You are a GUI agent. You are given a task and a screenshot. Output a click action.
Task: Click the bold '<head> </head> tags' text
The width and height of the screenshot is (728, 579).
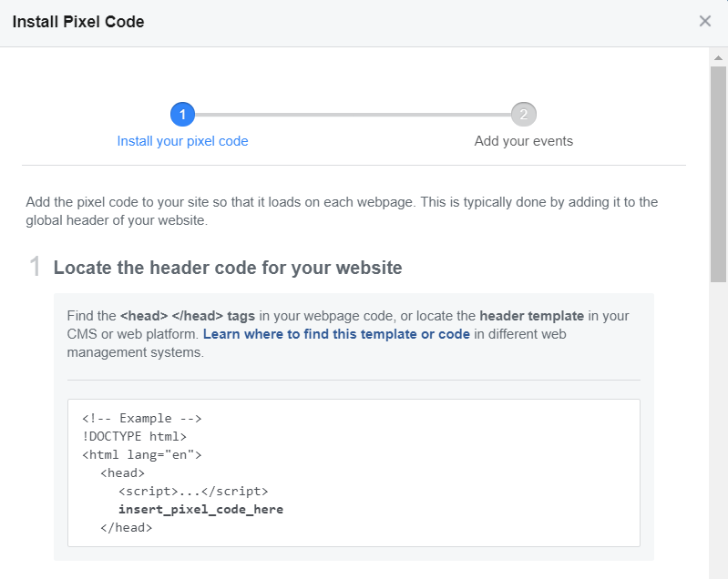coord(188,316)
